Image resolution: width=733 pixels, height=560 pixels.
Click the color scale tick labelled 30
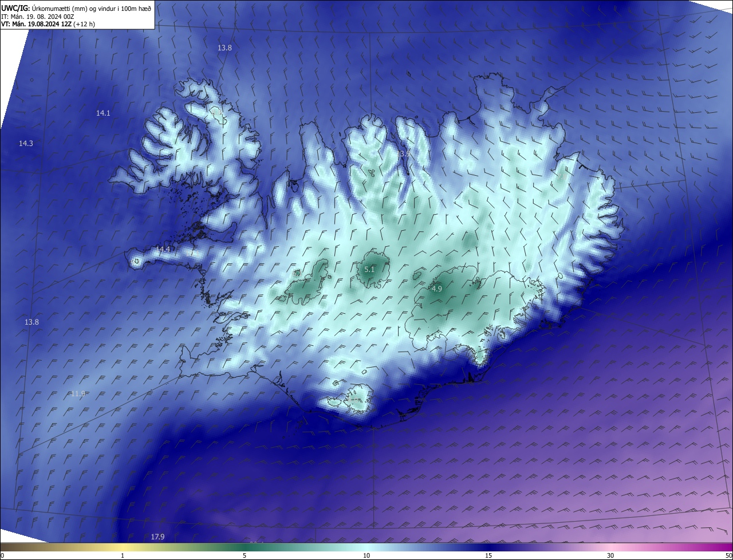click(610, 555)
